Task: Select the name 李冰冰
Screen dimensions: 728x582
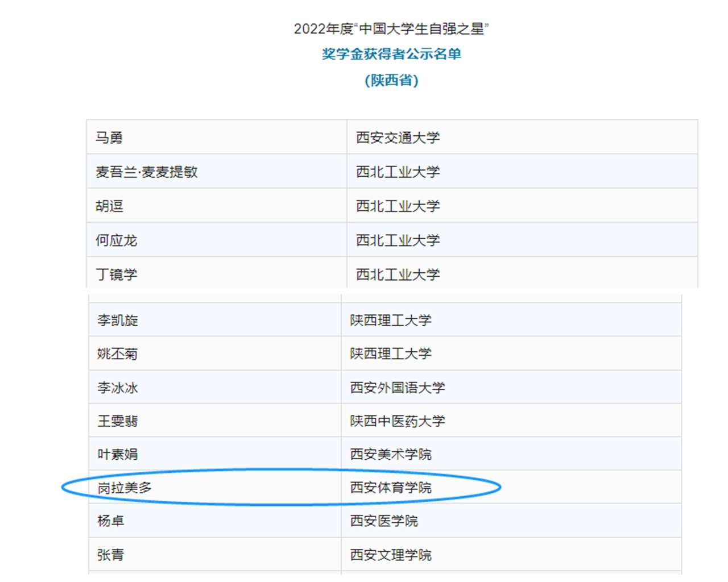Action: pyautogui.click(x=117, y=388)
